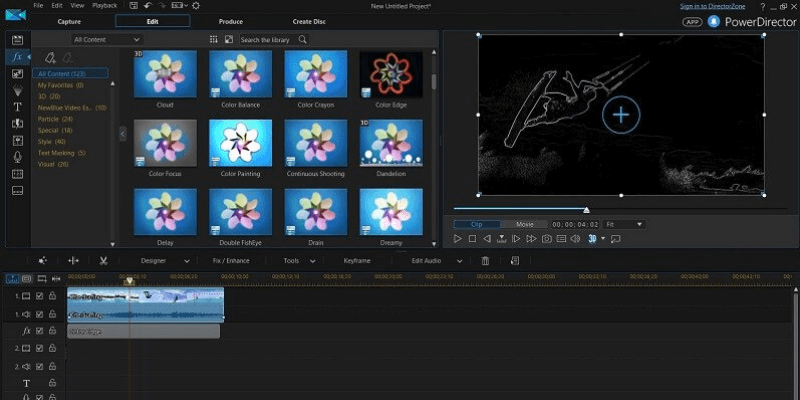Screen dimensions: 800x400
Task: Switch to the Produce tab
Action: pyautogui.click(x=229, y=21)
